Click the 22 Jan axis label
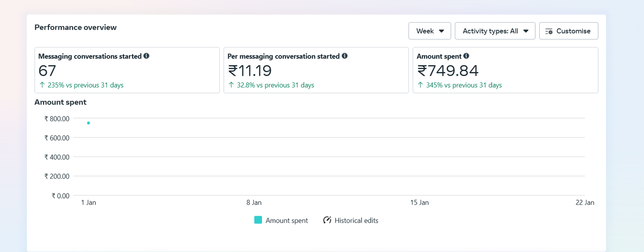 pyautogui.click(x=585, y=202)
